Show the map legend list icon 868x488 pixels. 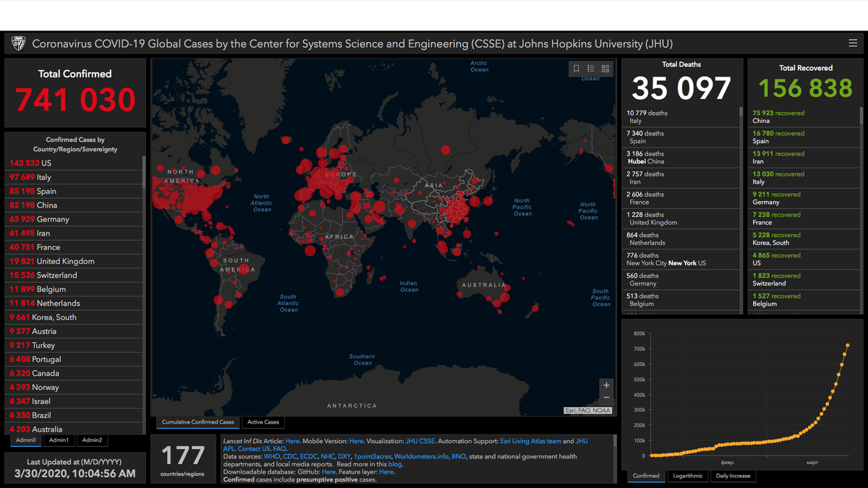pyautogui.click(x=591, y=69)
